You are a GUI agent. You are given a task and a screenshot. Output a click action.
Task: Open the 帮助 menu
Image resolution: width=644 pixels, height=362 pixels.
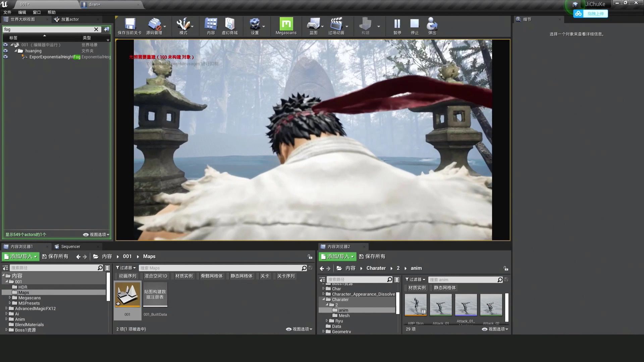(x=52, y=12)
